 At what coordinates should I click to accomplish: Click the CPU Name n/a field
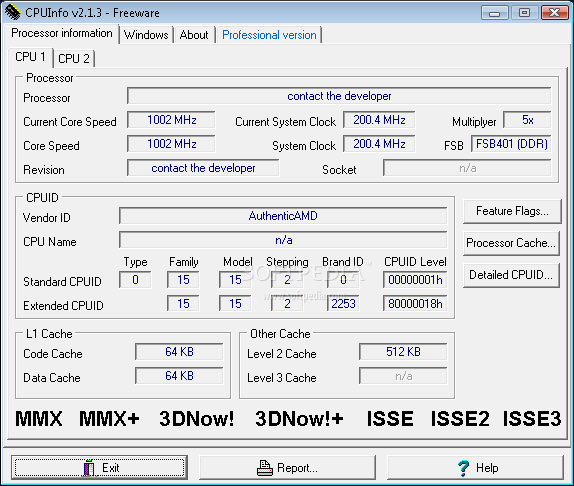pos(283,240)
